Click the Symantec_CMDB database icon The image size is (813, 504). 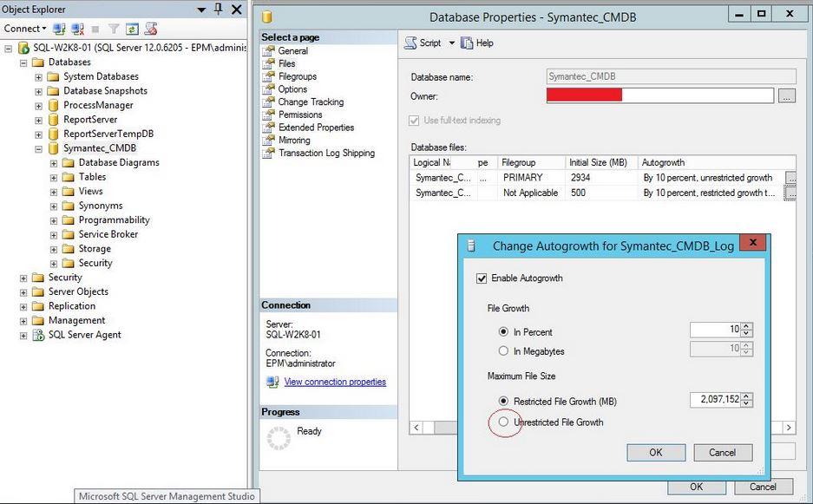pos(53,148)
